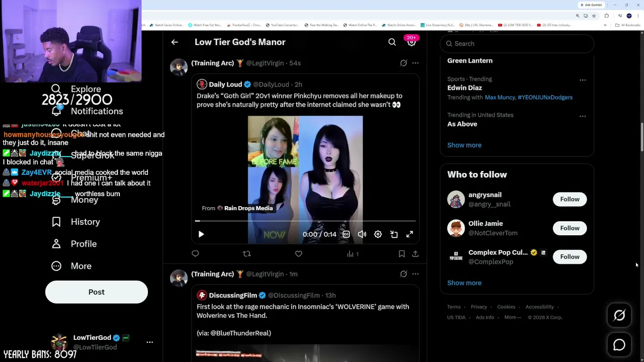Play the Pinkchyu video
Viewport: 644px width, 362px height.
pos(201,234)
